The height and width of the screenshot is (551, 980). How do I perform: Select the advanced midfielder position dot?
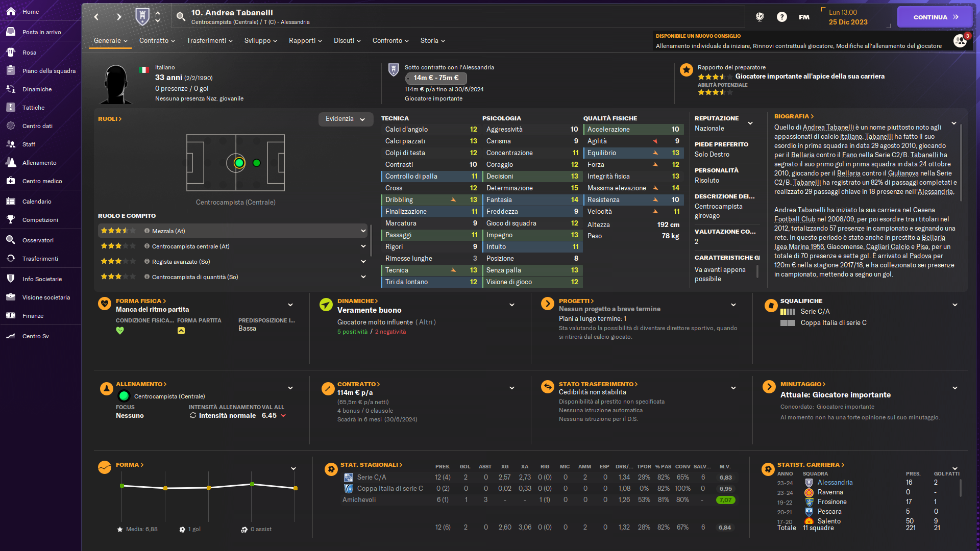(257, 163)
